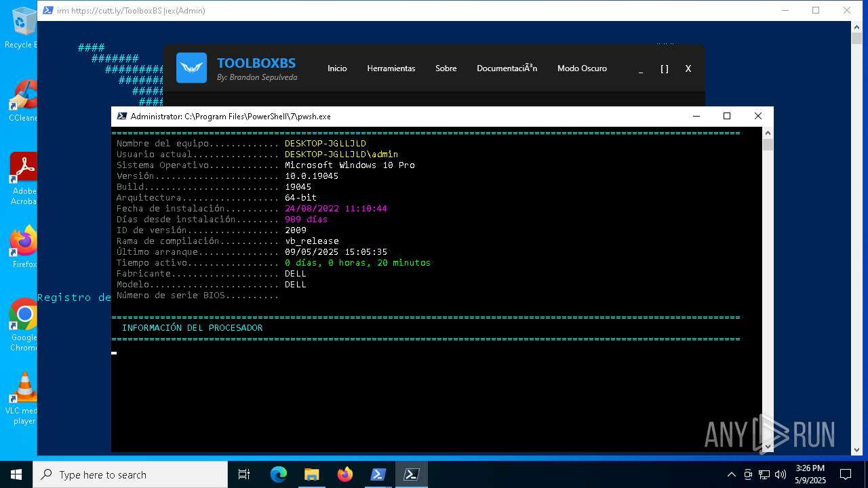Open File Explorer from the taskbar
Screen dimensions: 868x488
pos(311,474)
